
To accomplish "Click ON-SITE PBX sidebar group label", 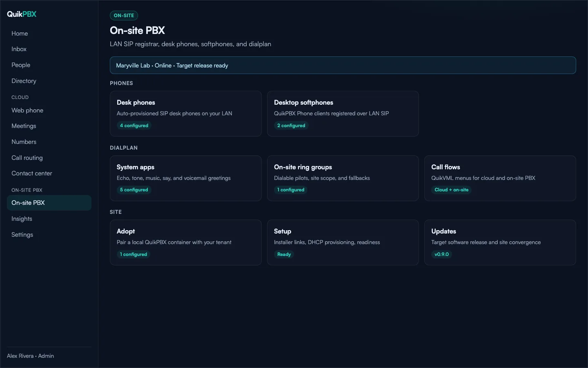I will click(27, 190).
